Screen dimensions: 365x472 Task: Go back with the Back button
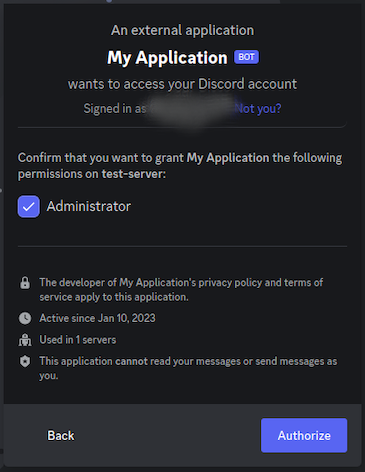(61, 435)
